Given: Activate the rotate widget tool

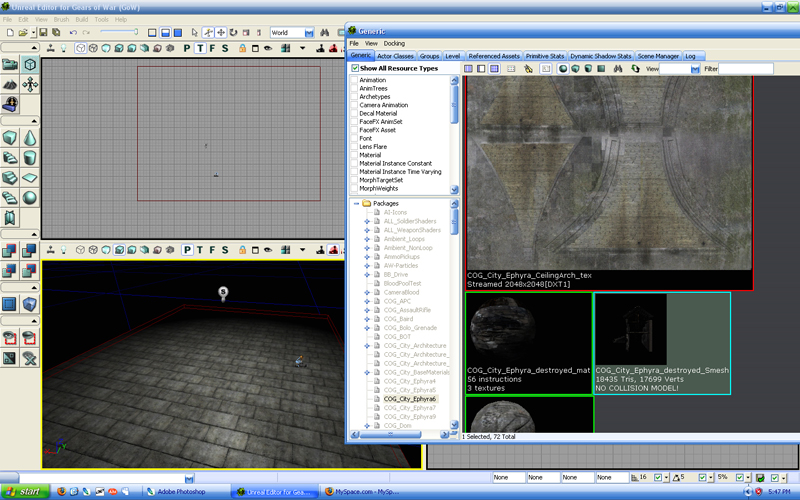Looking at the screenshot, I should [x=234, y=32].
